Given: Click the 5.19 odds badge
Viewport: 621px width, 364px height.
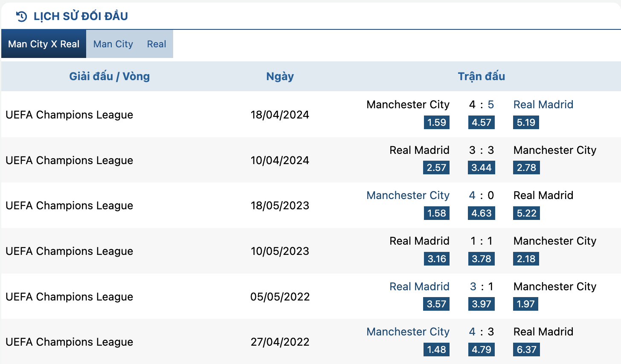Looking at the screenshot, I should (x=526, y=122).
